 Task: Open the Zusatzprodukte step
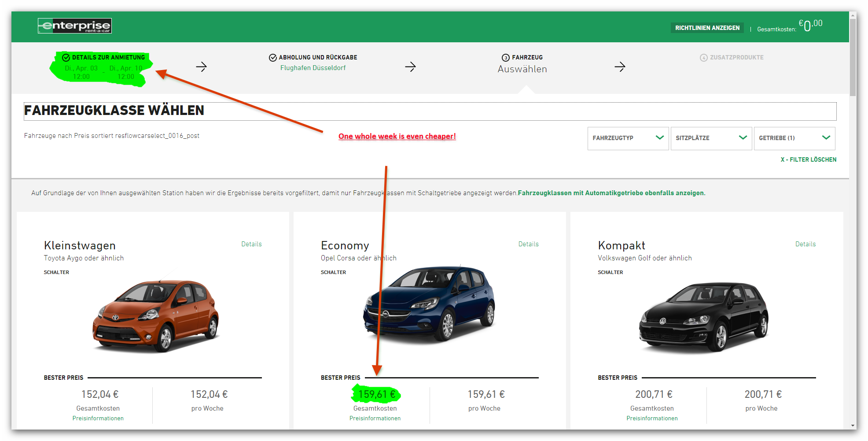click(x=732, y=57)
